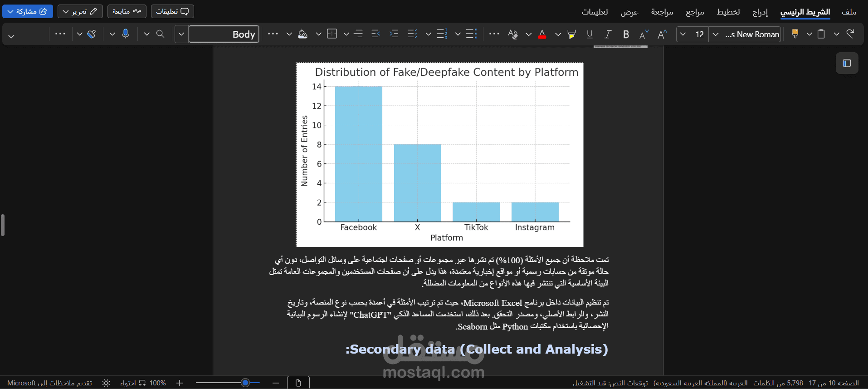Select the الشريط الرئيسي Home tab
The width and height of the screenshot is (868, 389).
(805, 12)
